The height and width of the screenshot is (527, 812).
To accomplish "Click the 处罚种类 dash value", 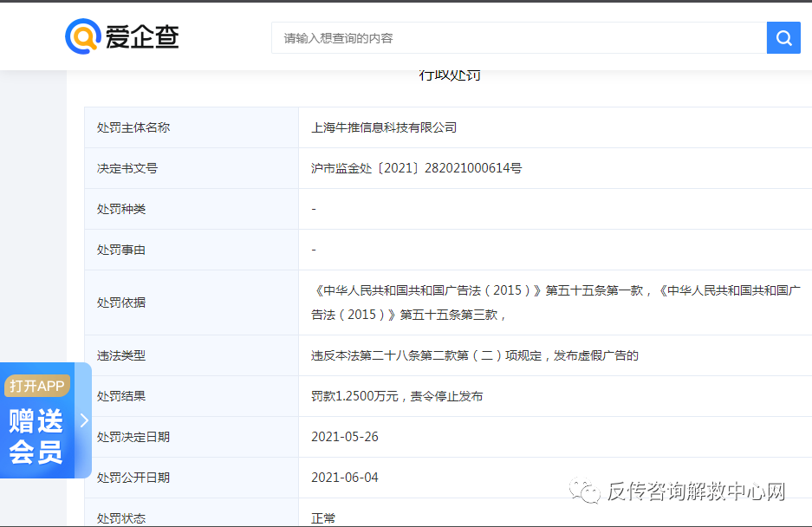I will [314, 209].
